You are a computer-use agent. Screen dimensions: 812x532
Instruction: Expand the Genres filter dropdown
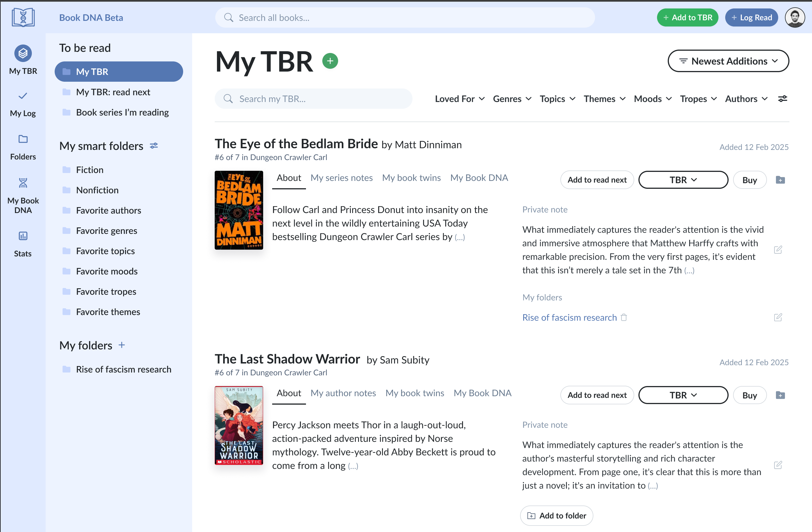pos(512,99)
